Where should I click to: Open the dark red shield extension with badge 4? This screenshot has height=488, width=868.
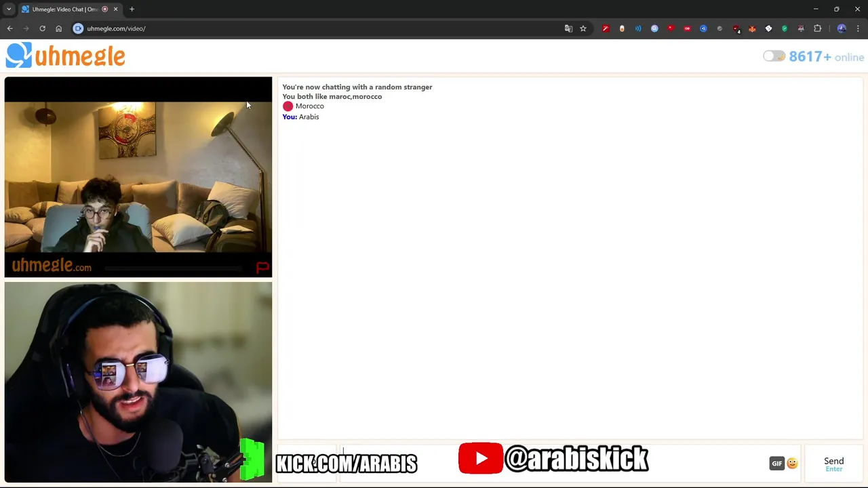coord(736,28)
